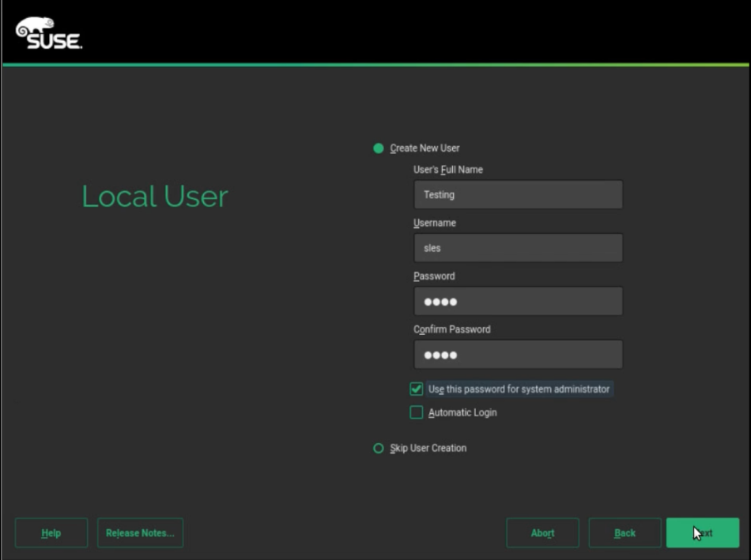Focus the Confirm Password input box
Screen dimensions: 751x560
(x=518, y=355)
